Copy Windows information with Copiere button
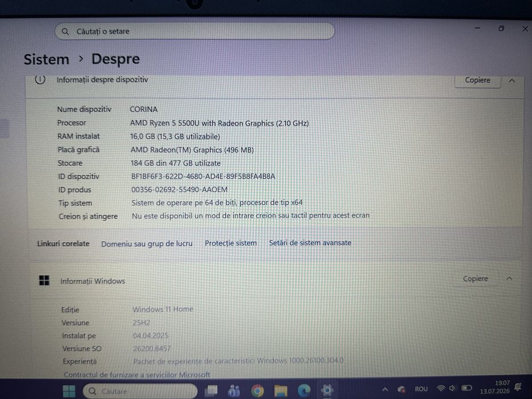The width and height of the screenshot is (532, 399). (476, 279)
